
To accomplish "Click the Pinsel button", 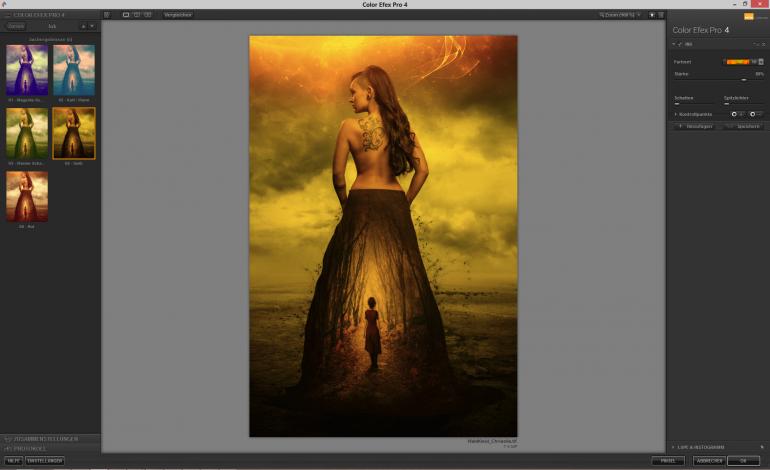I will coord(668,461).
